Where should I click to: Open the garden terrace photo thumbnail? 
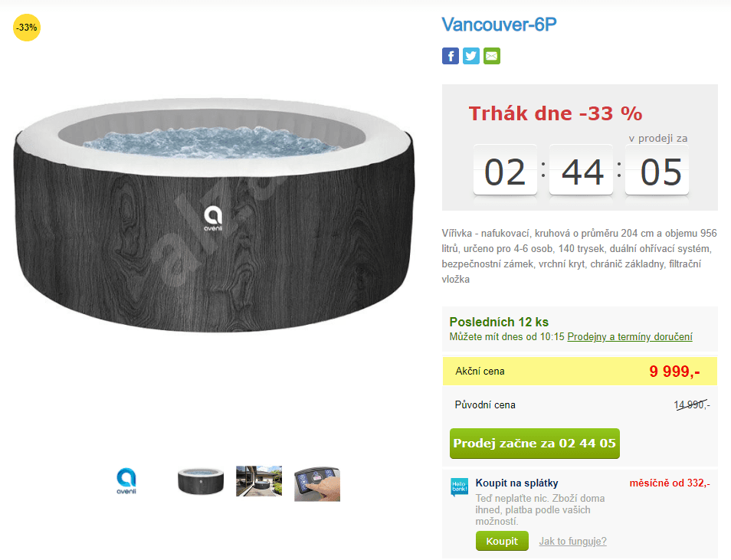coord(259,481)
